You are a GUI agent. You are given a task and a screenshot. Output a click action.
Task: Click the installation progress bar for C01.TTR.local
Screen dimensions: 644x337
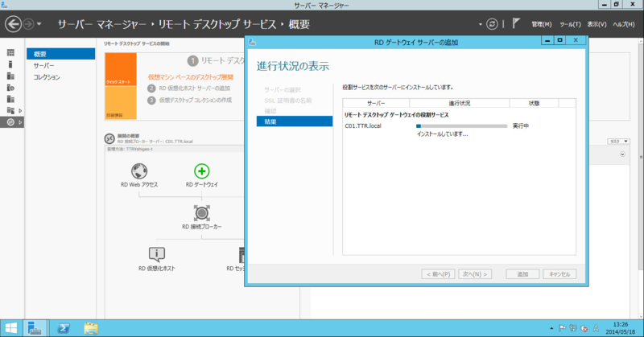coord(461,126)
